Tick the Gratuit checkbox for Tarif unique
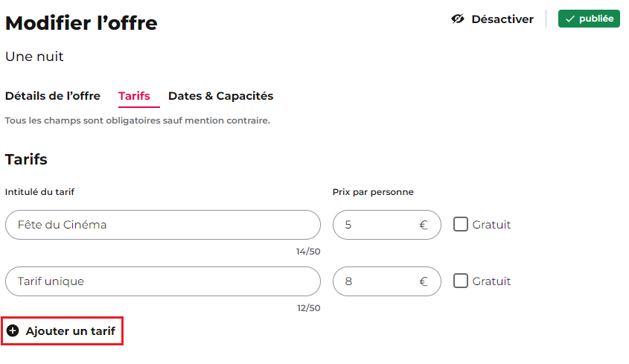629x364 pixels. click(461, 281)
